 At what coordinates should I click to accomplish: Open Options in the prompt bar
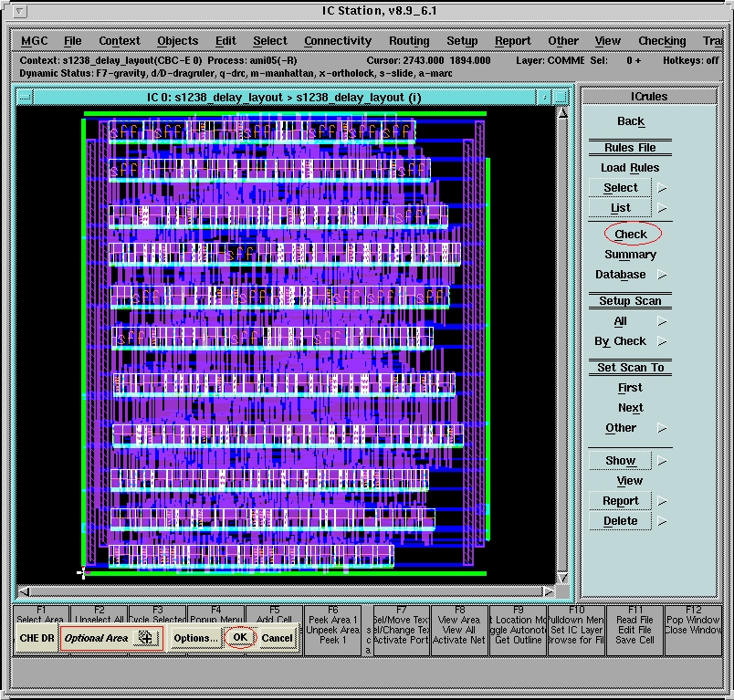point(195,638)
